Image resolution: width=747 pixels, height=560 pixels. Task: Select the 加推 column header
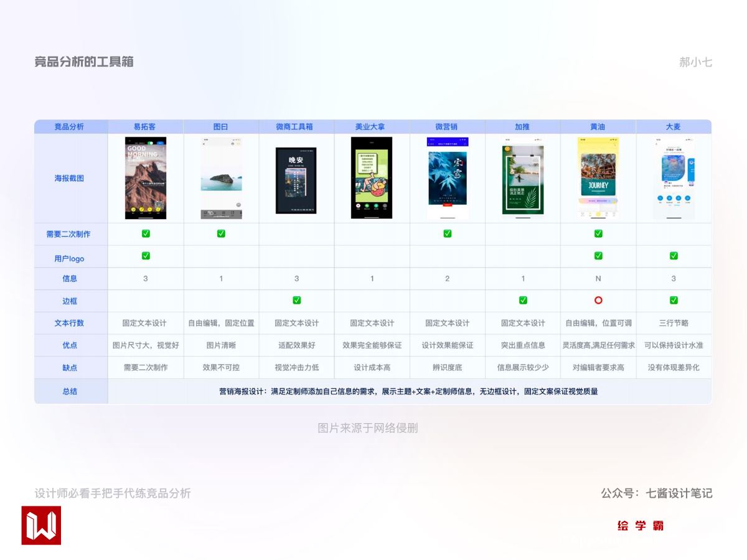pos(522,126)
